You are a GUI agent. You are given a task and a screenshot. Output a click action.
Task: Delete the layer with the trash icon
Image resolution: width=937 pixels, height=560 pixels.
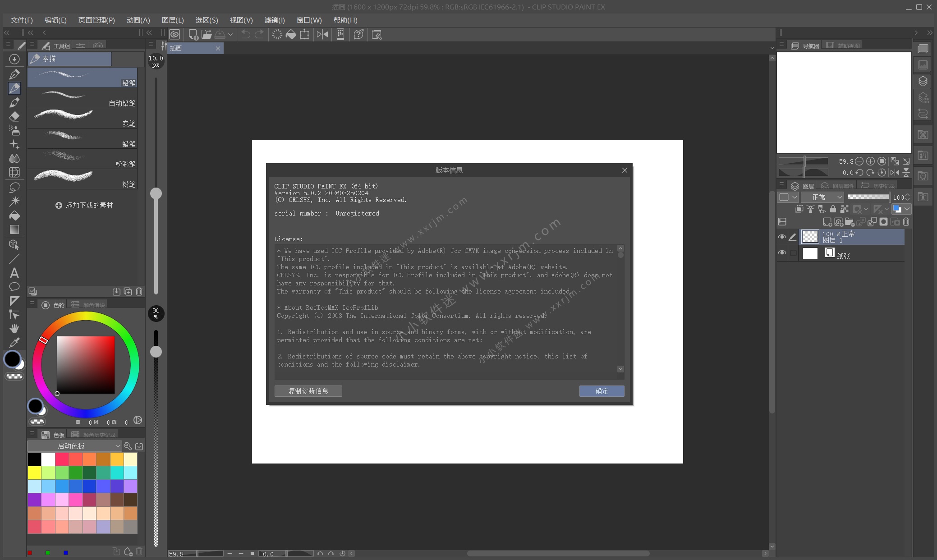click(906, 222)
